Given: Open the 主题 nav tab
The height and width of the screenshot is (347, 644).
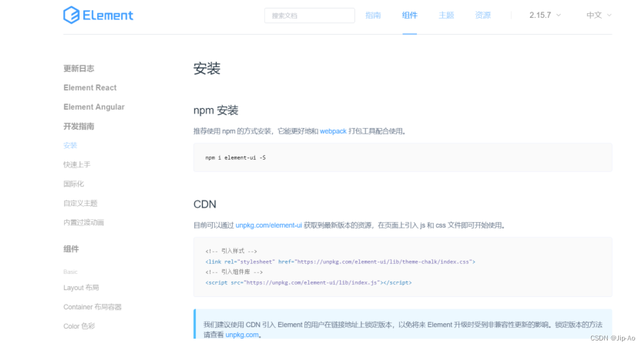Looking at the screenshot, I should tap(446, 15).
